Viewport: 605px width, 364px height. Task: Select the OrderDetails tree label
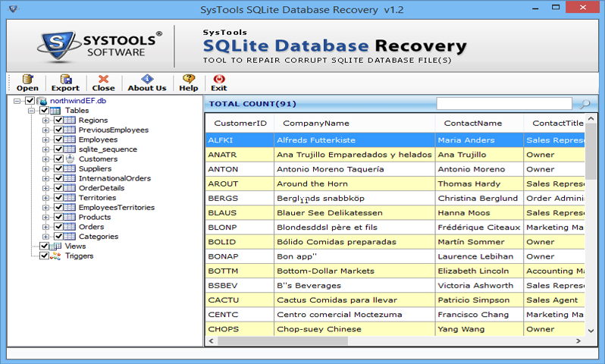102,188
